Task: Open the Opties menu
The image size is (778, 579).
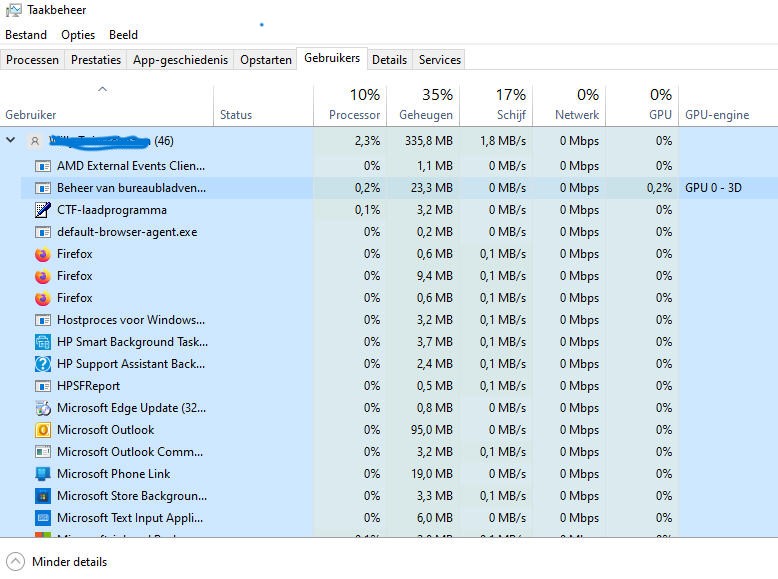Action: [78, 35]
